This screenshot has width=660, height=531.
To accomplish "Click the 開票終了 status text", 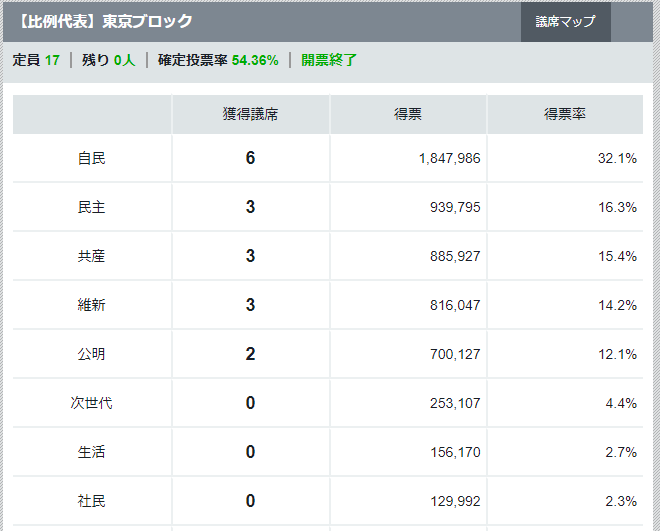I will (329, 60).
